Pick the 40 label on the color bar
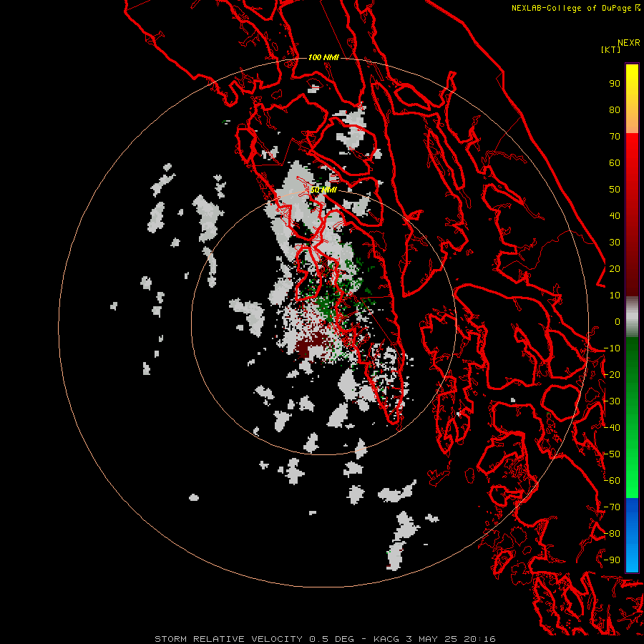Viewport: 644px width, 644px height. [x=615, y=216]
